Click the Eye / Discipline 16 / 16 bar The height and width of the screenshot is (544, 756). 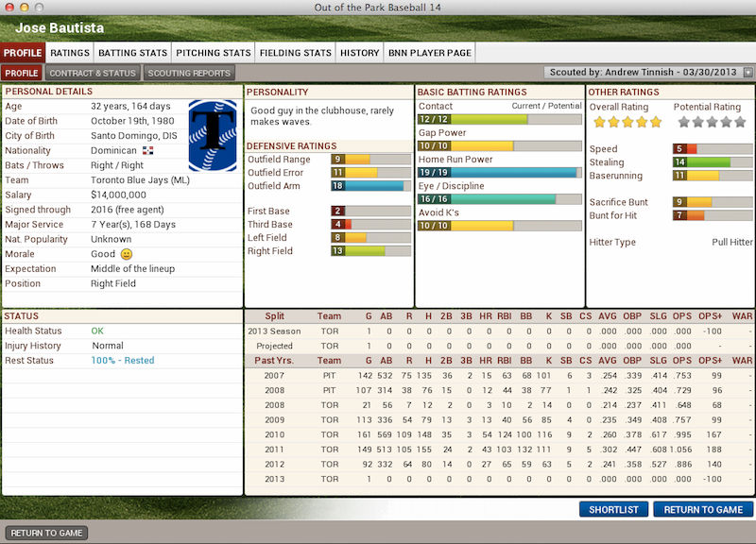tap(500, 199)
